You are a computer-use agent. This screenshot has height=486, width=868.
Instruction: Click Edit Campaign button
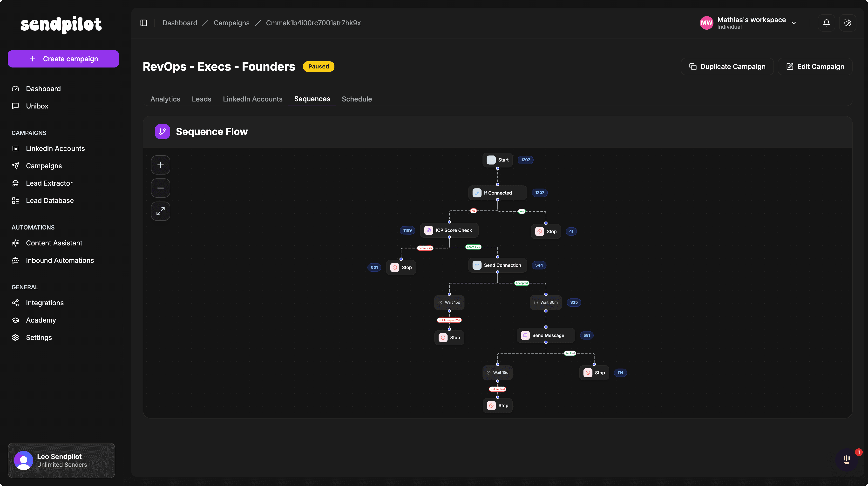[x=815, y=67]
